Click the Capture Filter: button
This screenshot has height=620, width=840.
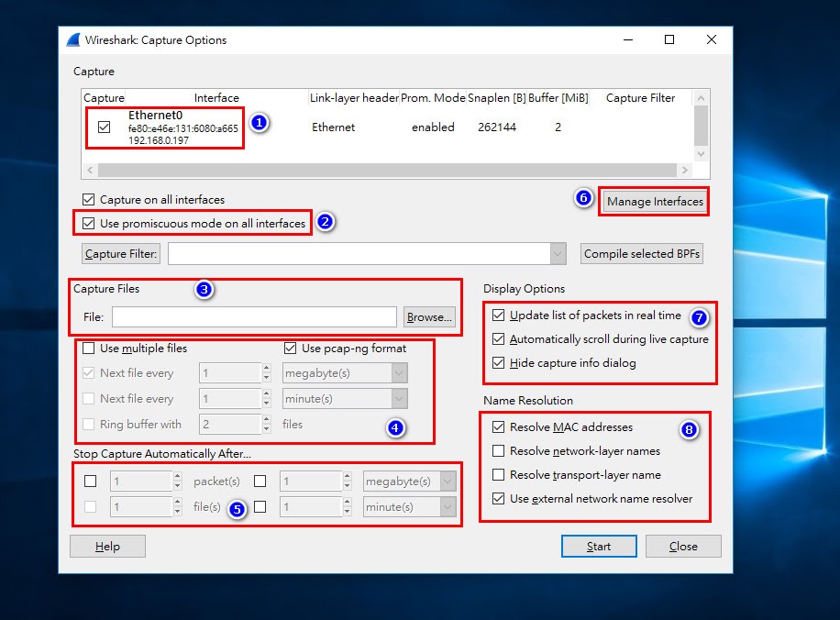tap(121, 253)
